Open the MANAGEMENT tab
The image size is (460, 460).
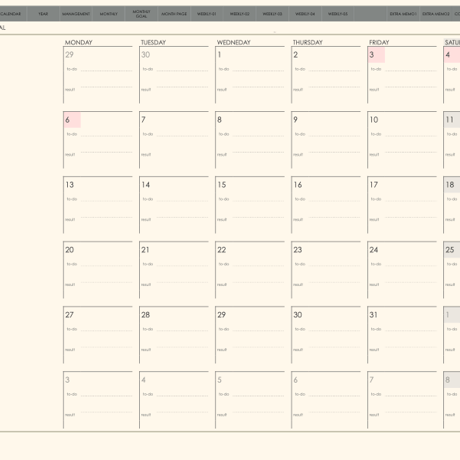coord(76,14)
